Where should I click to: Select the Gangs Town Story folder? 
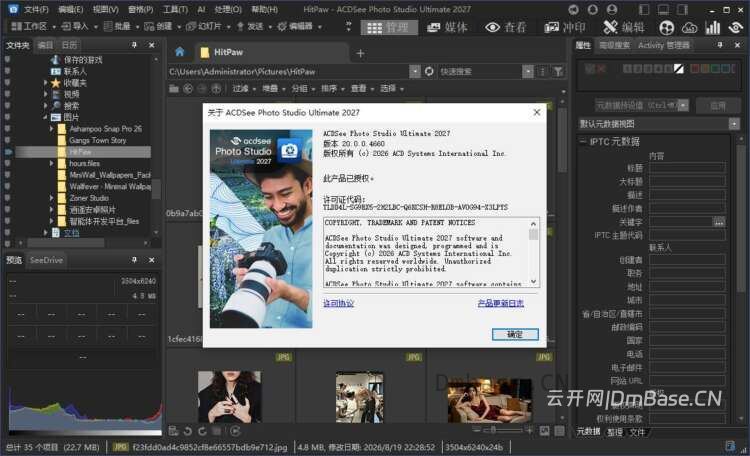tap(98, 140)
